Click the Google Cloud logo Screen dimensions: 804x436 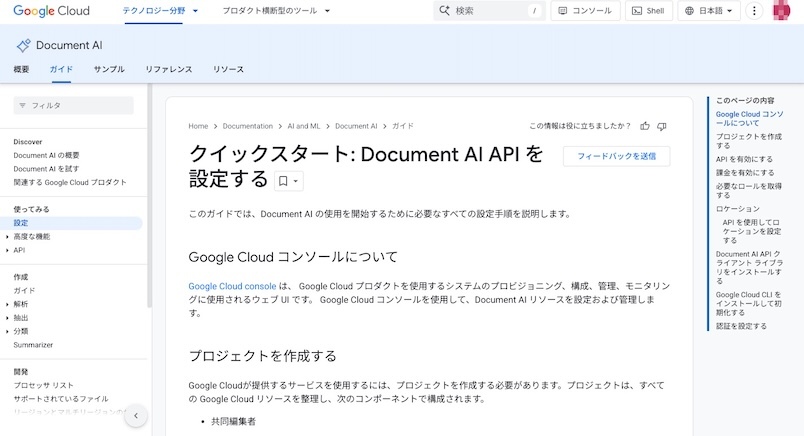(51, 11)
